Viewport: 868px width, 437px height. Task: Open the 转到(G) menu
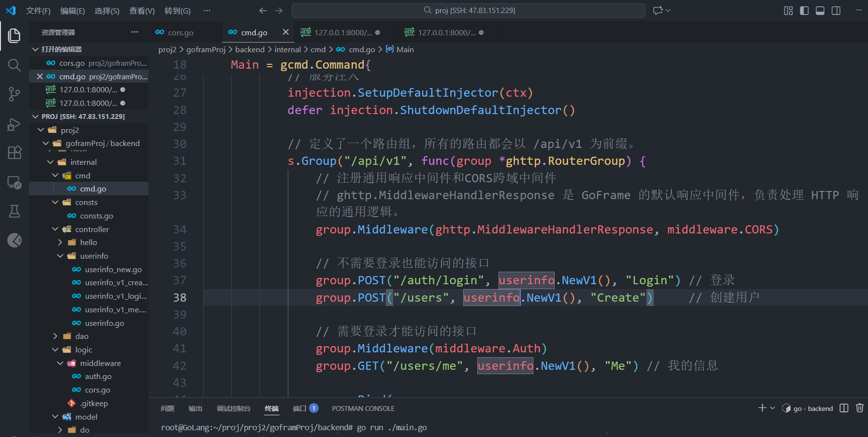coord(177,11)
